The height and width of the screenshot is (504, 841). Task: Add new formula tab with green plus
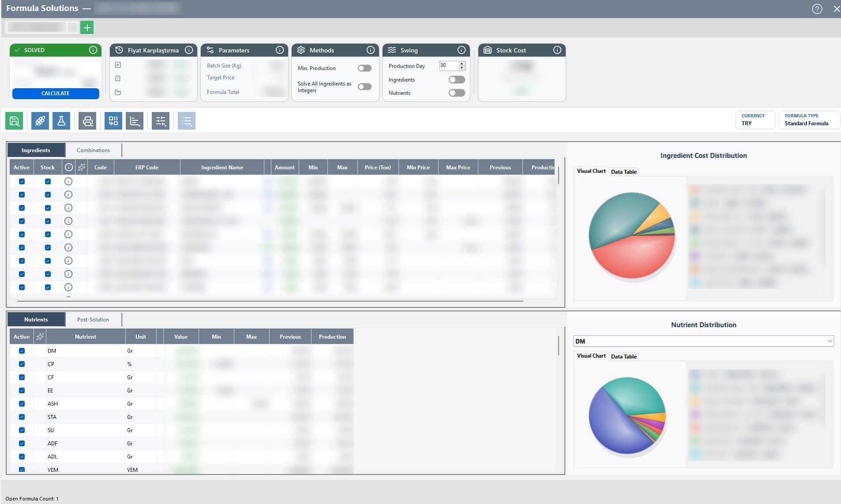pyautogui.click(x=87, y=28)
